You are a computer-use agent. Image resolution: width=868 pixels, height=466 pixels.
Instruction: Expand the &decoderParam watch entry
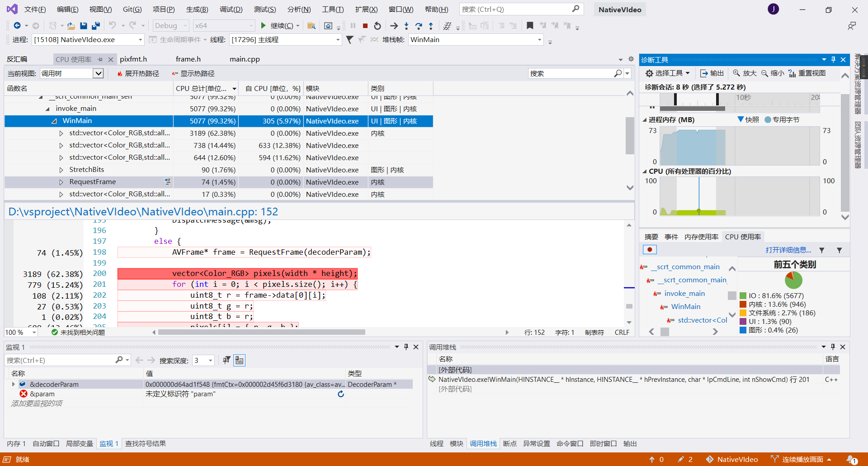coord(13,384)
